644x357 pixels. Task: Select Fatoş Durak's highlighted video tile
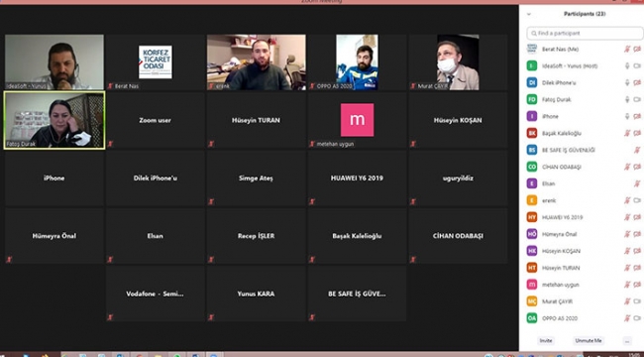[x=54, y=120]
